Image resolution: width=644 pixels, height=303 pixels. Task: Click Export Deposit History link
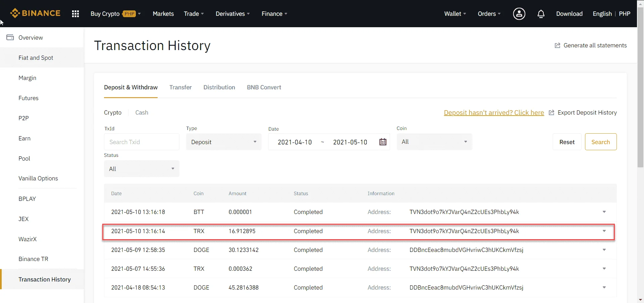(x=587, y=113)
